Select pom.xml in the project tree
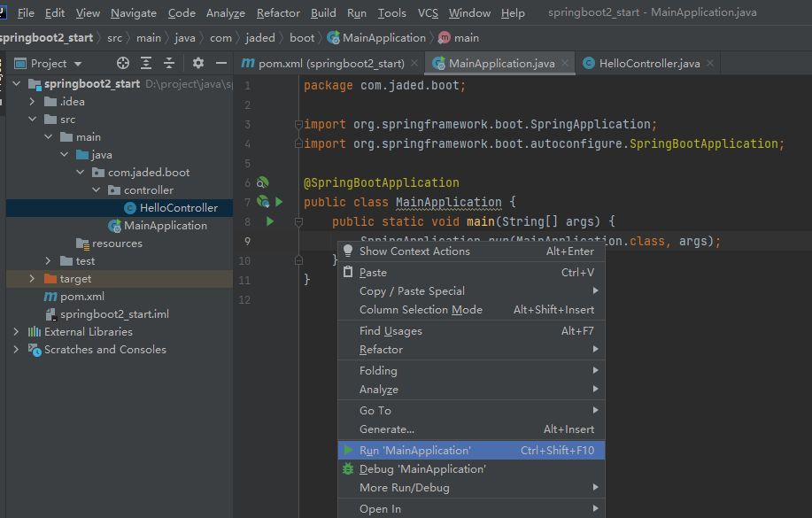 point(81,297)
